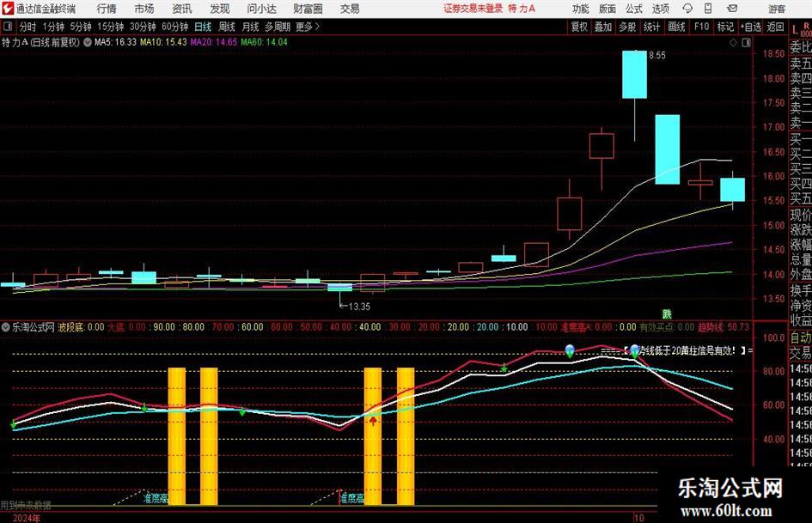The width and height of the screenshot is (812, 523).
Task: Click the 趋势线: 50.73 indicator value
Action: tap(723, 327)
